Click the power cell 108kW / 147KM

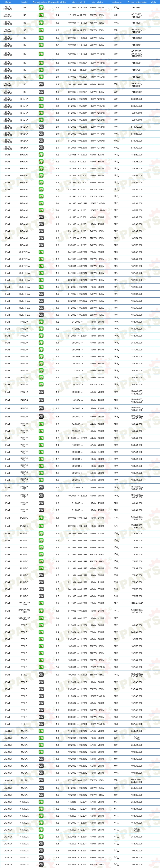pos(97,203)
